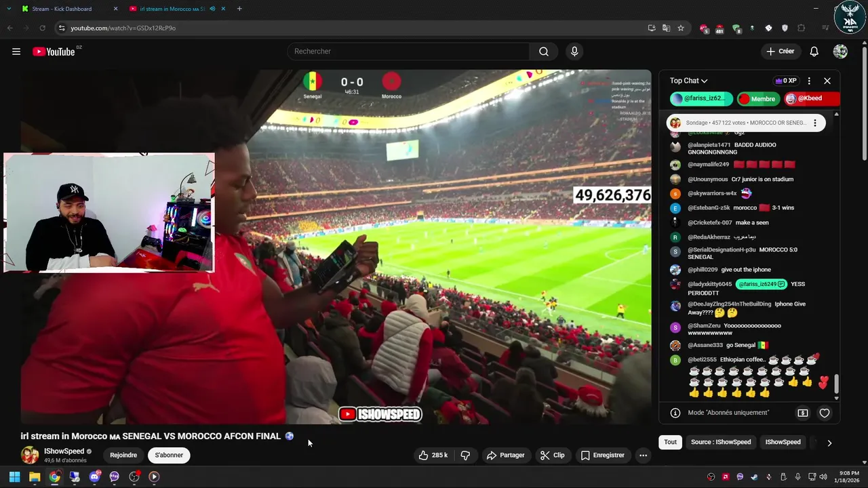Open live chat three-dot options menu
The width and height of the screenshot is (868, 488).
click(x=809, y=81)
